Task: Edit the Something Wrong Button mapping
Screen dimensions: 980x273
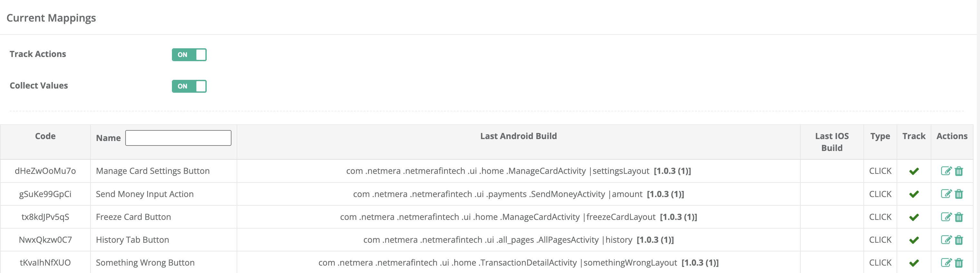Action: click(946, 262)
